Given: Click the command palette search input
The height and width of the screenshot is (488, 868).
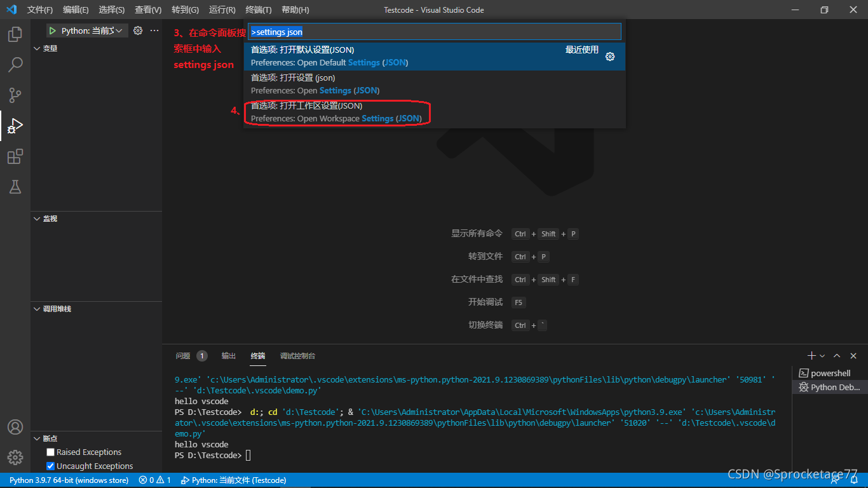Looking at the screenshot, I should [435, 32].
